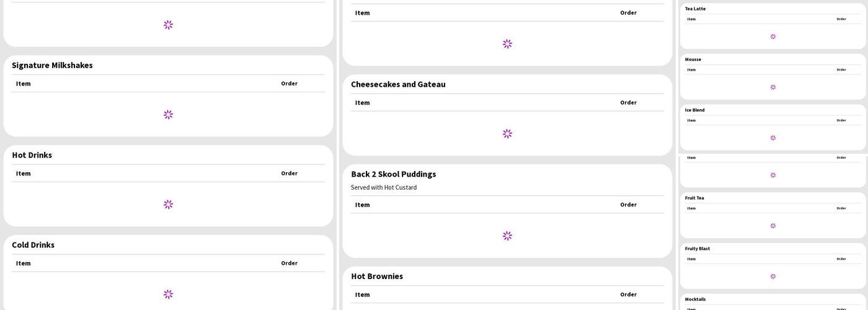Screen dimensions: 868x310
Task: Select the Hot Brownies section heading
Action: (377, 277)
